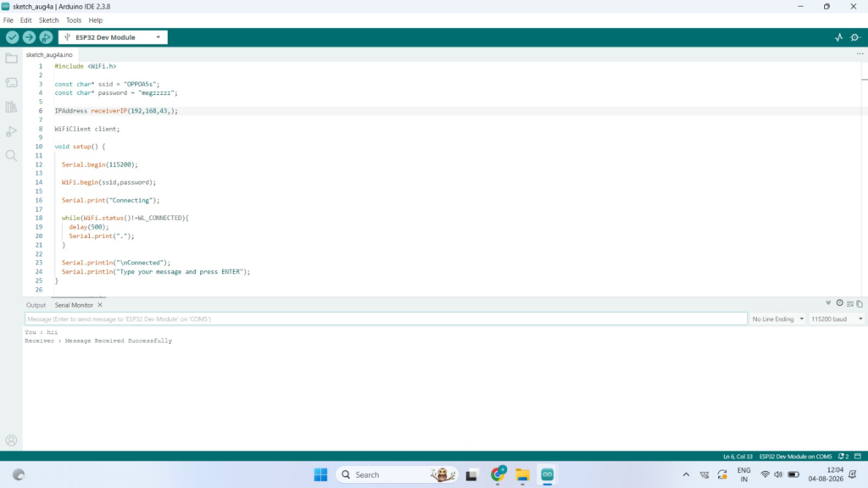The image size is (868, 488).
Task: Open the ESP32 Dev Module board selector
Action: (x=113, y=37)
